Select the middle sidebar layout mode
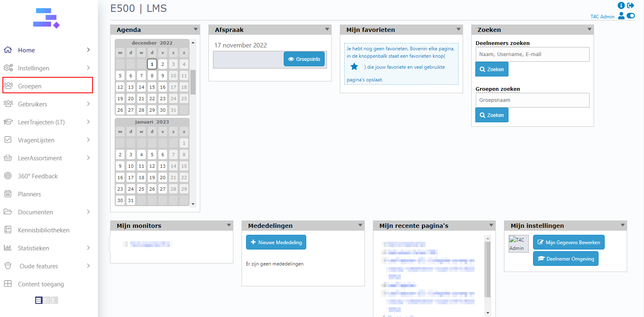644x317 pixels. click(47, 300)
